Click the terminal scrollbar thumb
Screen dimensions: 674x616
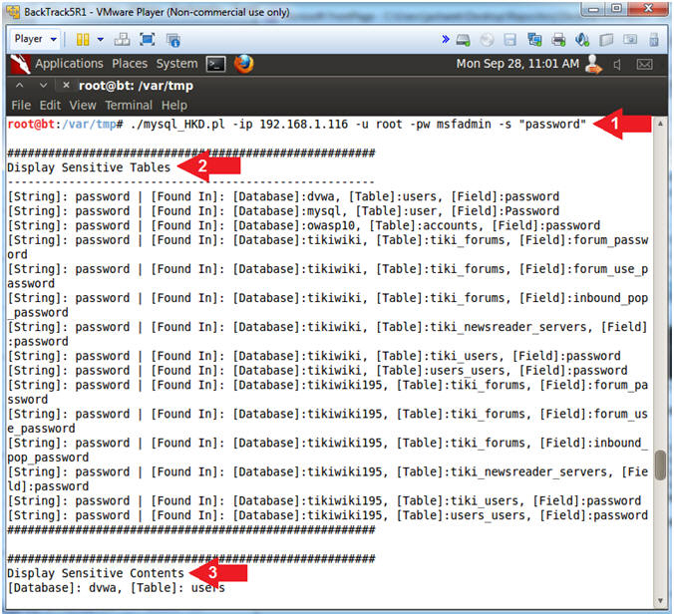pyautogui.click(x=660, y=465)
